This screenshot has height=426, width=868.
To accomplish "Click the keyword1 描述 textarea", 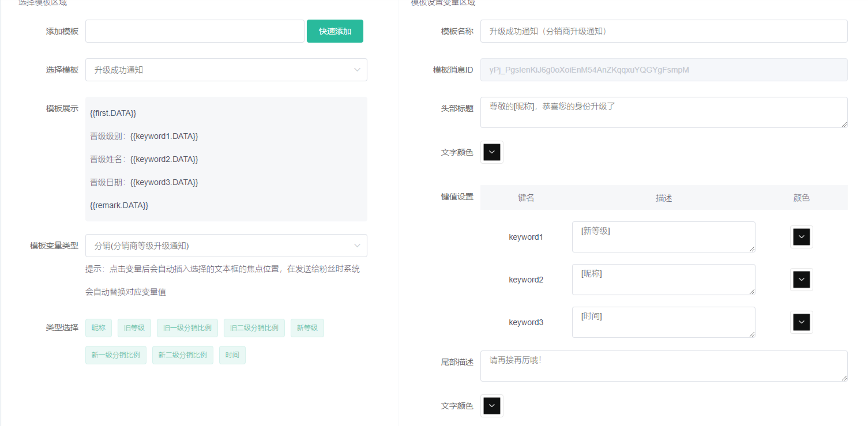I will click(x=663, y=237).
